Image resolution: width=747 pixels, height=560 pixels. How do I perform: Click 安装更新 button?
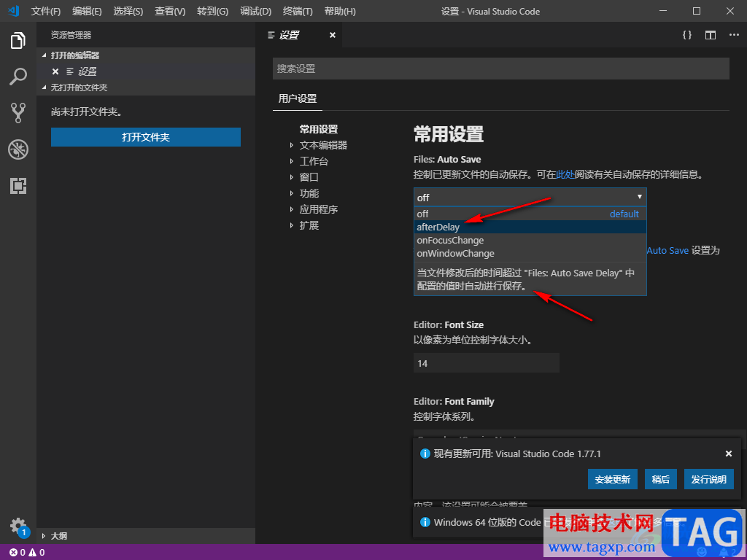click(612, 479)
